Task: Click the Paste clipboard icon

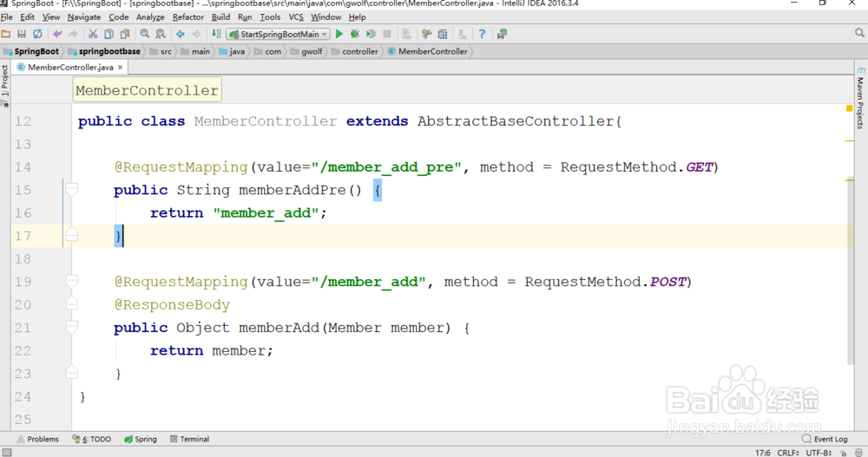Action: tap(125, 35)
